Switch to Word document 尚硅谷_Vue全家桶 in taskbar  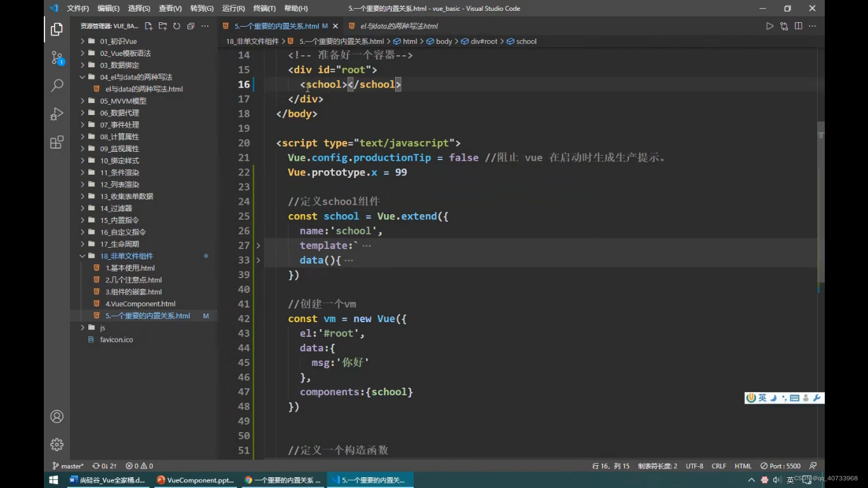click(107, 480)
